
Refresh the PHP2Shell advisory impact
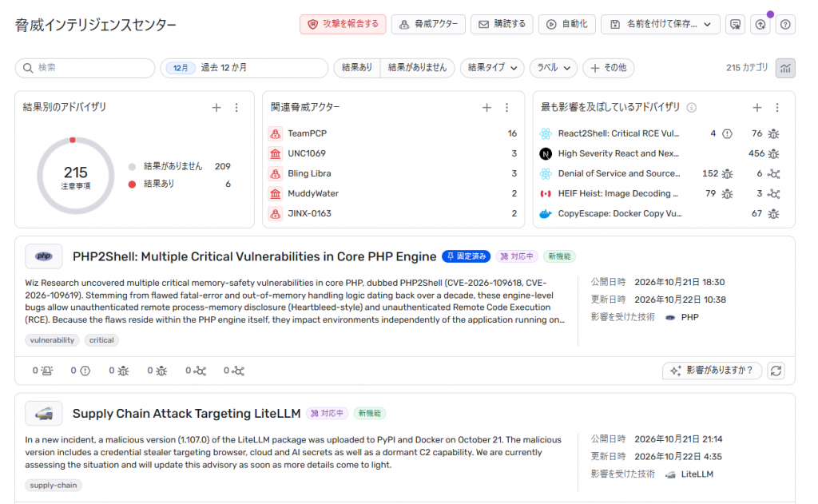776,371
